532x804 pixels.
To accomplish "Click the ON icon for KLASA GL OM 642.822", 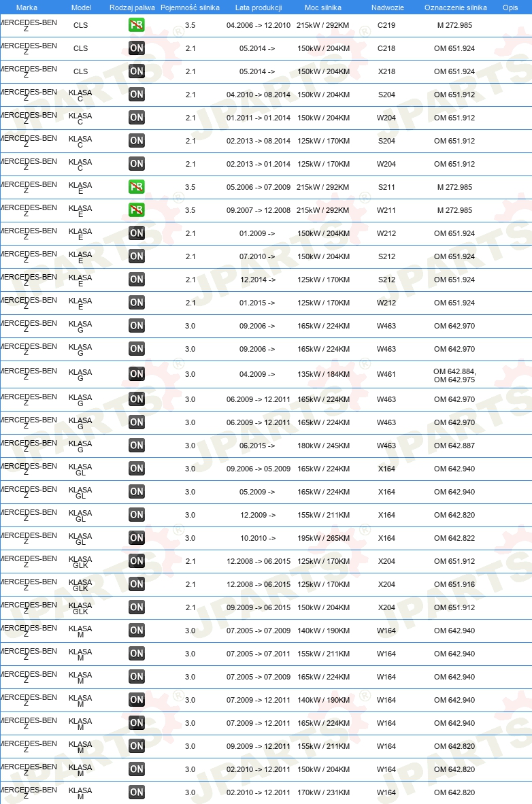I will [x=137, y=538].
